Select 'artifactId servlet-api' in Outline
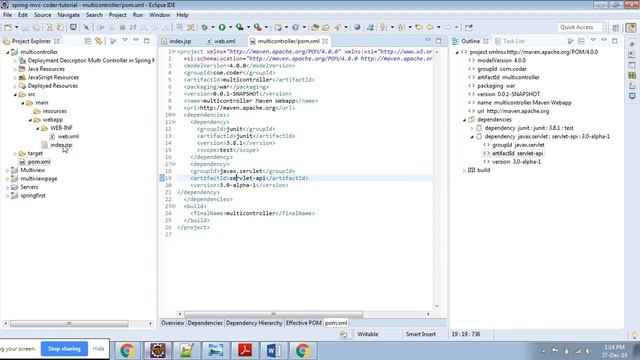The image size is (640, 360). click(517, 153)
